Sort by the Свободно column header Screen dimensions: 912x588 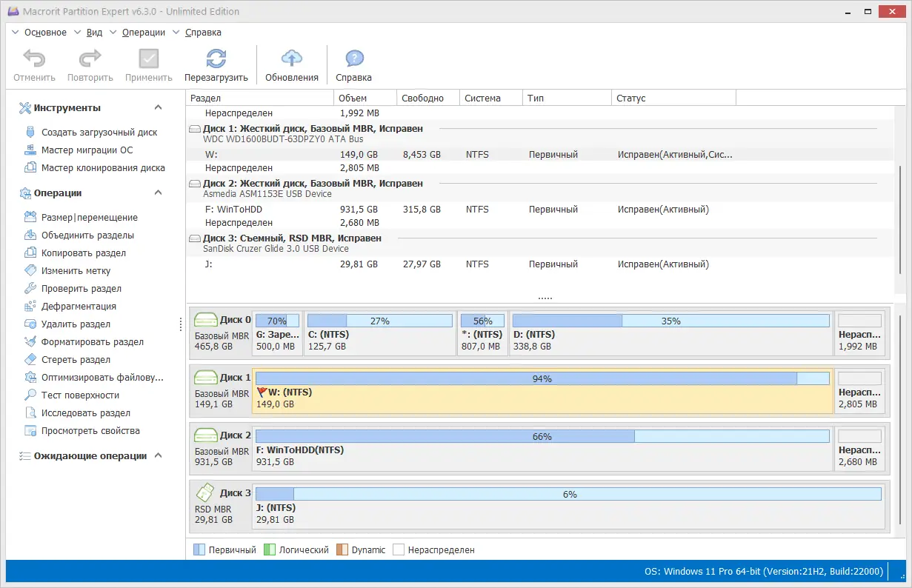pyautogui.click(x=428, y=98)
